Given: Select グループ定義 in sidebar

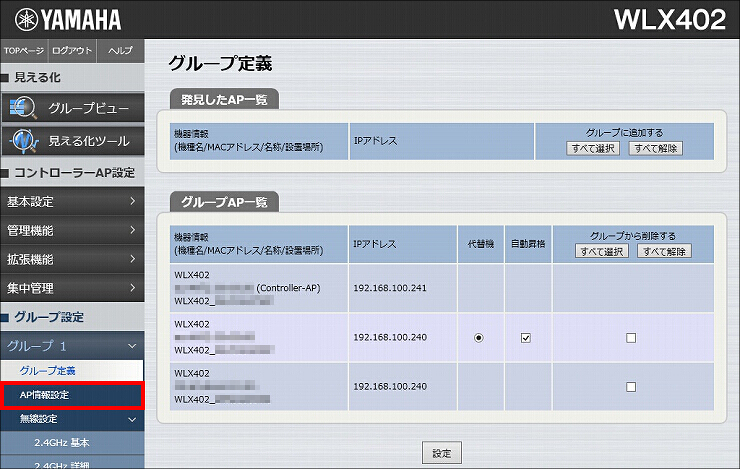Looking at the screenshot, I should point(72,371).
